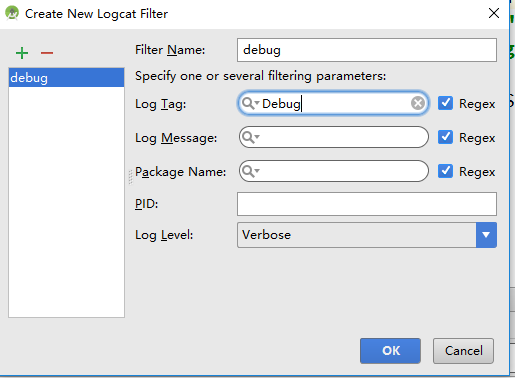
Task: Click the Package Name search field
Action: click(x=334, y=171)
